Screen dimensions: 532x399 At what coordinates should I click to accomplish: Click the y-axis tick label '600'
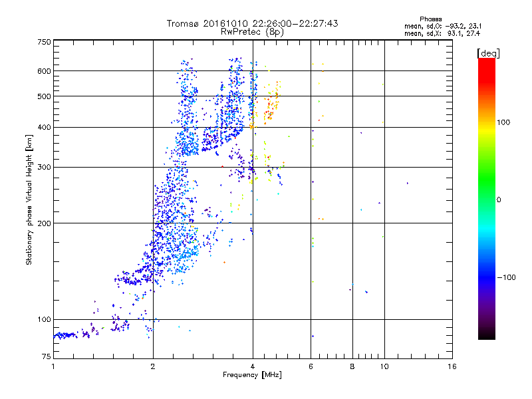tap(44, 71)
